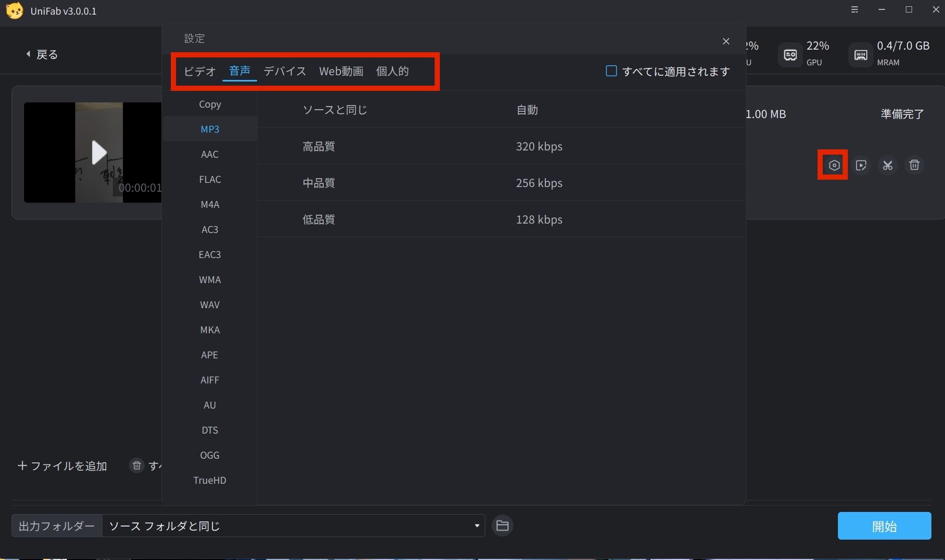The height and width of the screenshot is (560, 945).
Task: Play the video thumbnail preview
Action: (99, 153)
